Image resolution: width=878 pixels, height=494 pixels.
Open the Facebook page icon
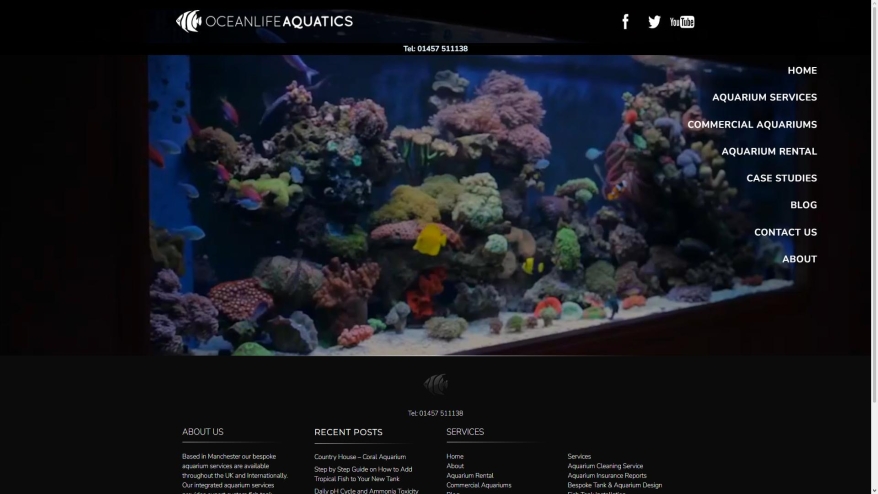click(625, 22)
